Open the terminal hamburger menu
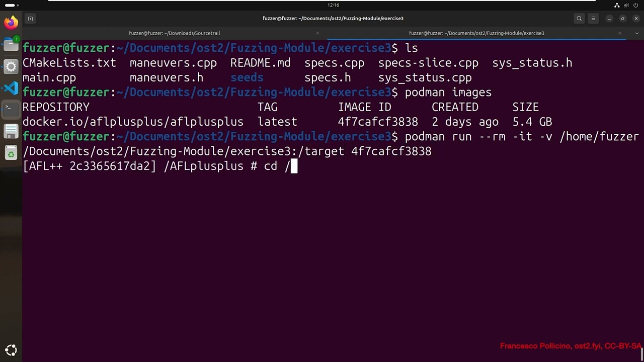Screen dimensions: 644x362 point(593,19)
